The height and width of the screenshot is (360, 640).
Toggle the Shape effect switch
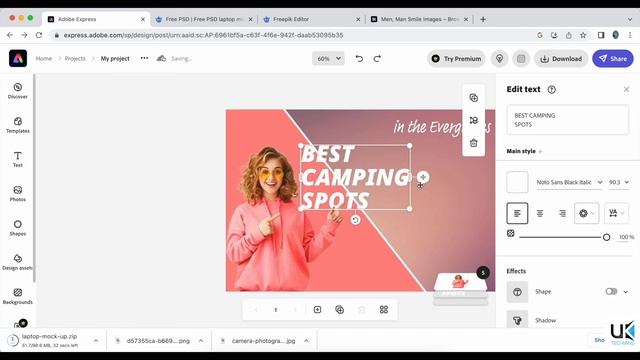pos(611,291)
